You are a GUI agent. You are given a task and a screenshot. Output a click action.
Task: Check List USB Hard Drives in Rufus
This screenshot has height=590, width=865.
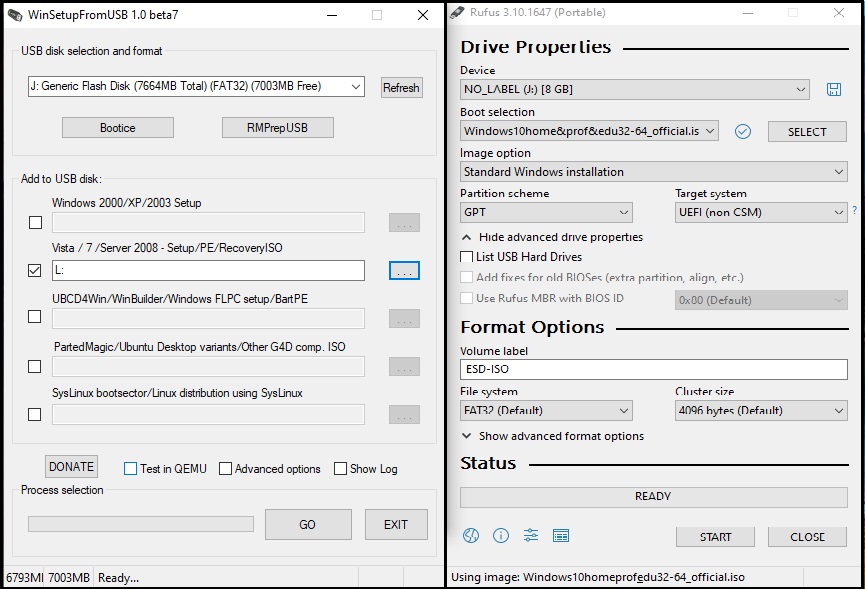pos(466,257)
